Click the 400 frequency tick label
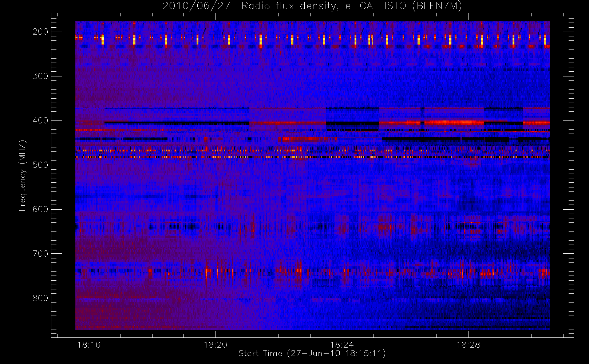 click(40, 120)
